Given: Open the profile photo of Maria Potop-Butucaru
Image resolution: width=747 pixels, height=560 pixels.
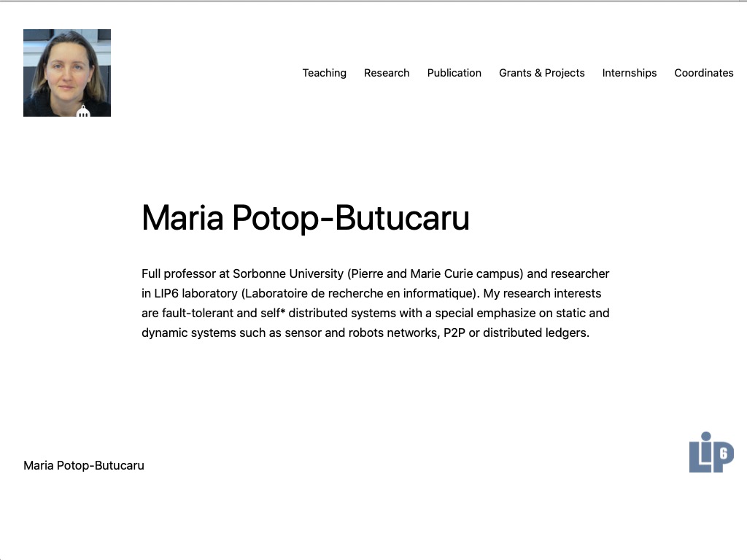Looking at the screenshot, I should tap(66, 72).
